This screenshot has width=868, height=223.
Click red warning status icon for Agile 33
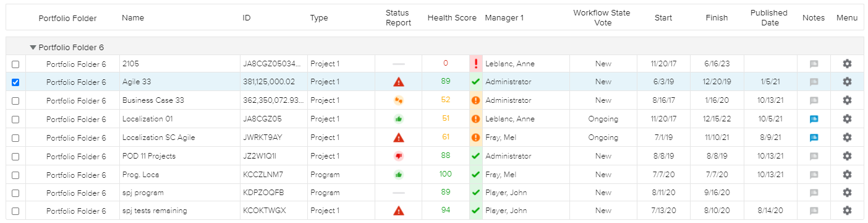[x=398, y=82]
